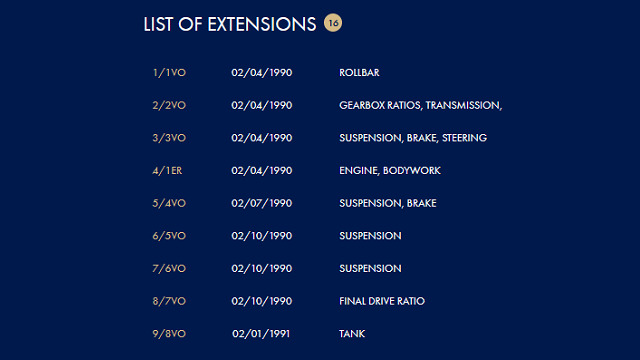Click the gold 16 count badge
This screenshot has width=640, height=360.
tap(333, 23)
